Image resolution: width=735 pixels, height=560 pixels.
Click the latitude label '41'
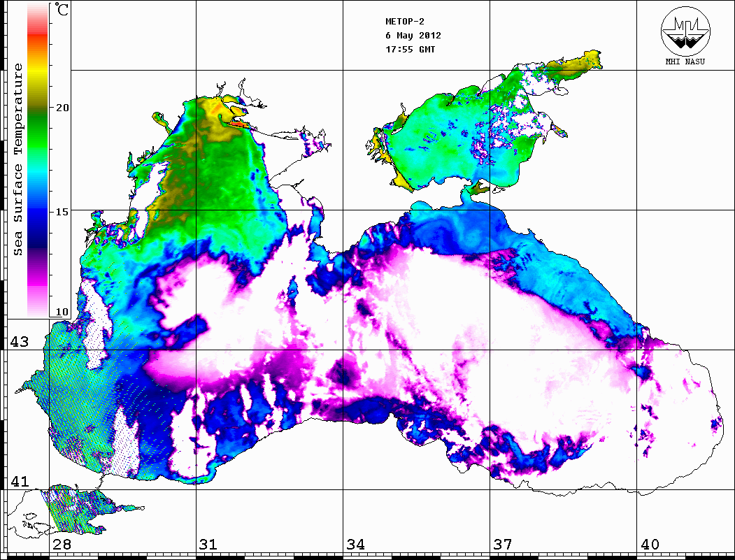(20, 481)
